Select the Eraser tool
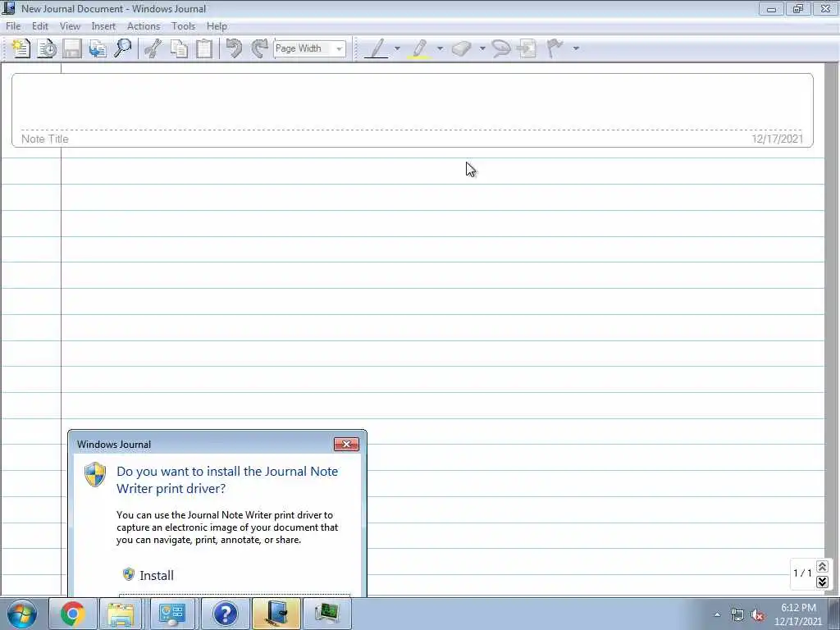This screenshot has height=630, width=840. [461, 48]
